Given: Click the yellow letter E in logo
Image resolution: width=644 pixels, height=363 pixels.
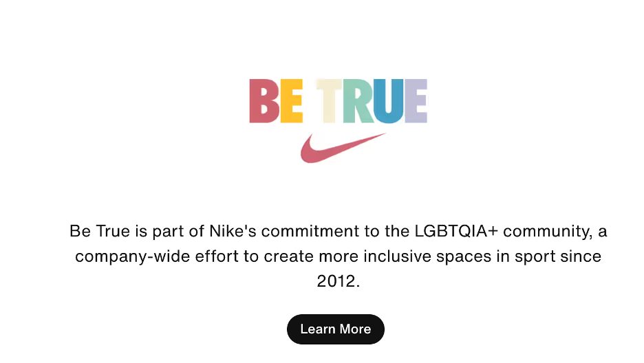Looking at the screenshot, I should (292, 101).
